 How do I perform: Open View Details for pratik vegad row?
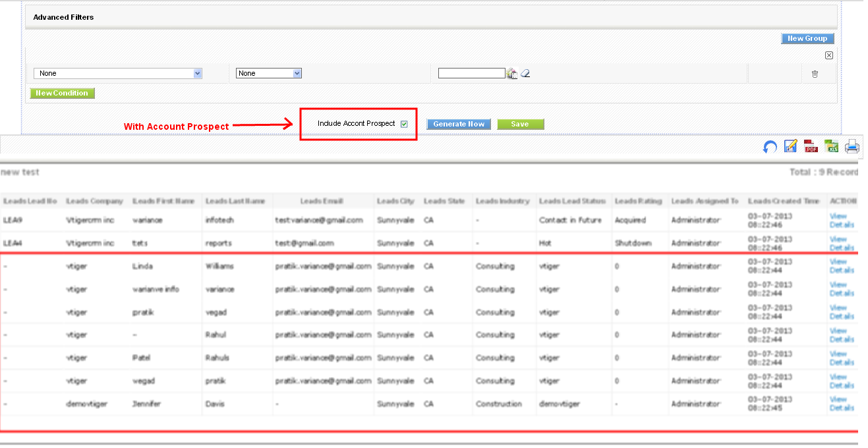coord(842,312)
